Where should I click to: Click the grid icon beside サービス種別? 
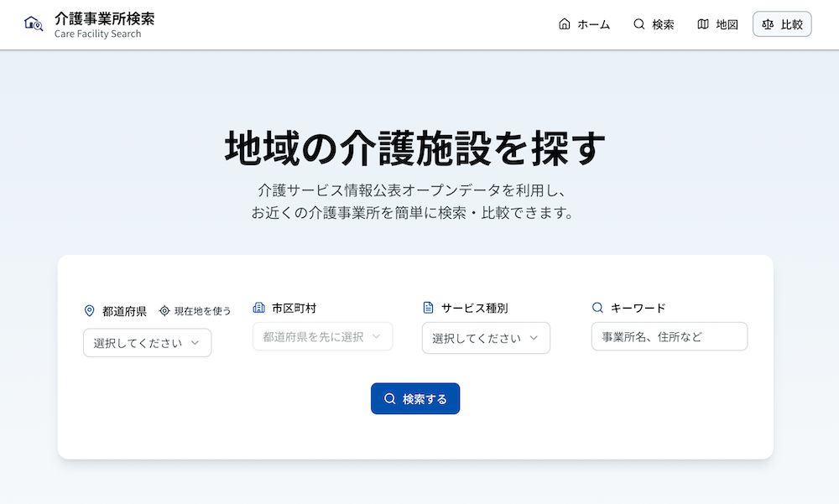coord(428,307)
